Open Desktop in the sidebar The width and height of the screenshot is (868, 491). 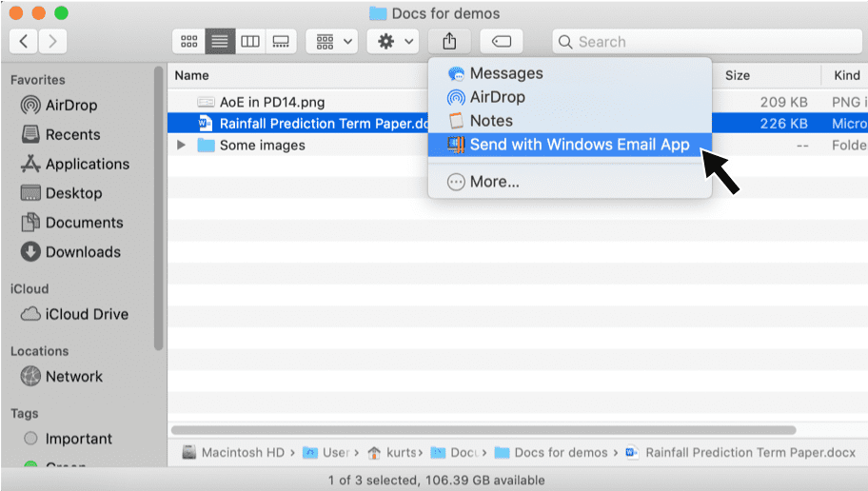click(x=62, y=193)
